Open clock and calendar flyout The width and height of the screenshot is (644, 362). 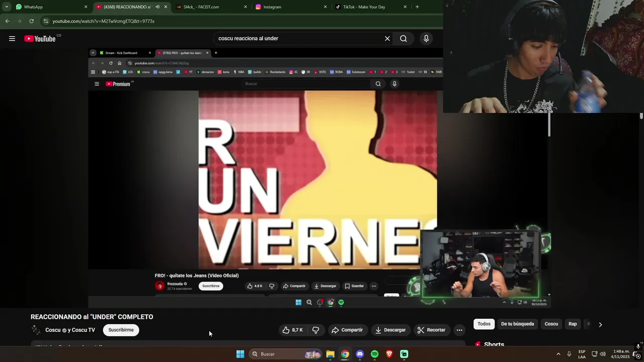coord(620,354)
